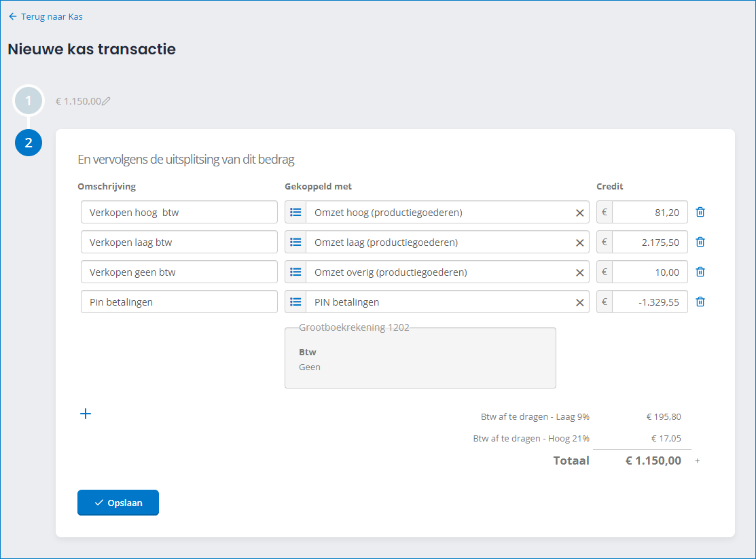Open ledger list for Omzet hoog

295,213
